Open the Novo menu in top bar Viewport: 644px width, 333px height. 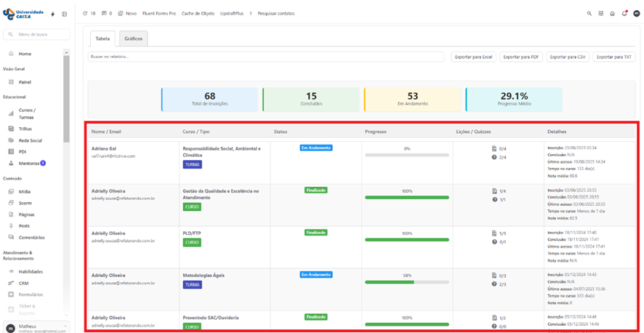point(131,13)
